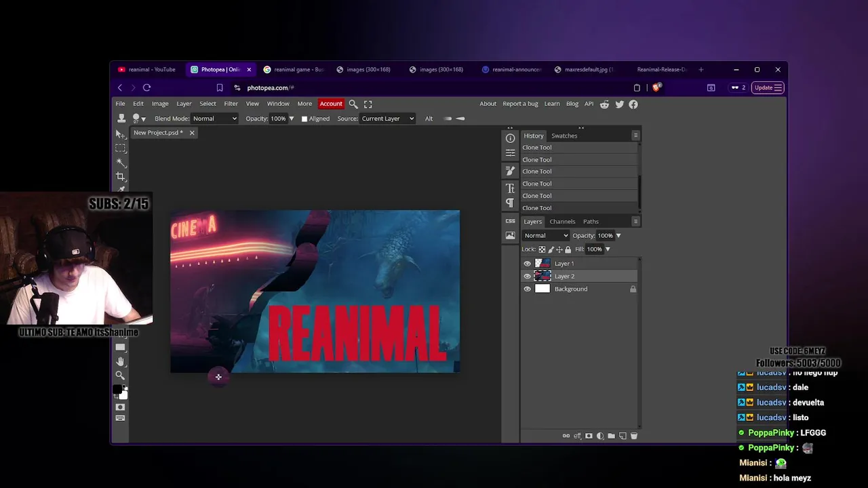Open the Filter menu

231,104
